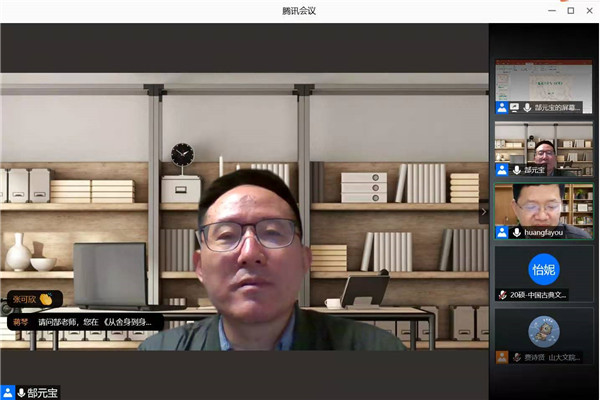This screenshot has height=400, width=600.
Task: Click the microphone icon on 郜元宝 video thumbnail
Action: tap(516, 170)
